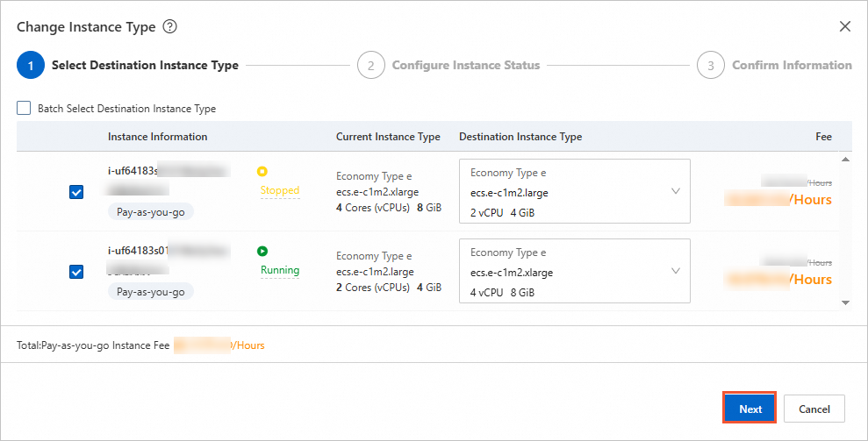868x441 pixels.
Task: Open ecs.e-c1m2.xlarge destination type dropdown
Action: (x=574, y=272)
